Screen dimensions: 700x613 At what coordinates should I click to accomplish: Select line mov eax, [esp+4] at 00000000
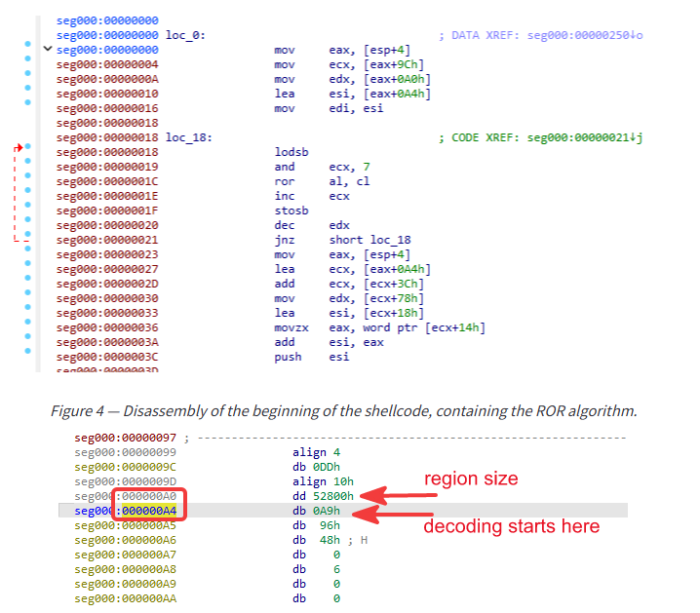tap(342, 50)
